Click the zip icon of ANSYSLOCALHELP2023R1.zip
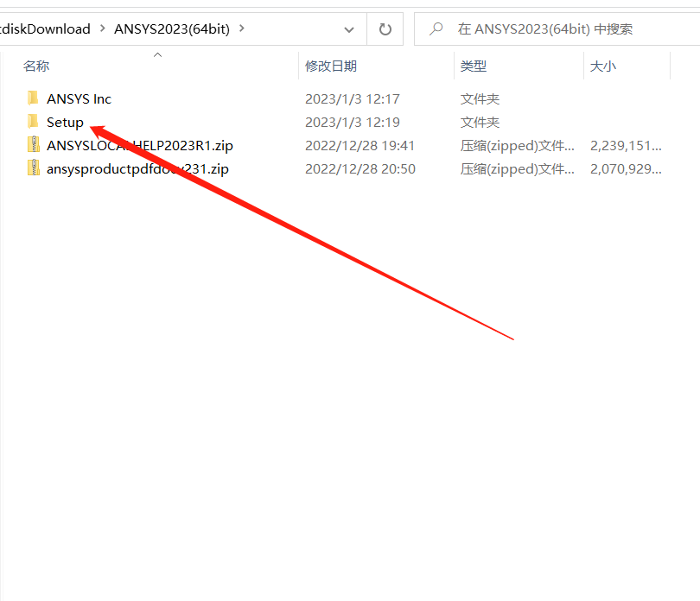Screen dimensions: 700x601 click(34, 145)
